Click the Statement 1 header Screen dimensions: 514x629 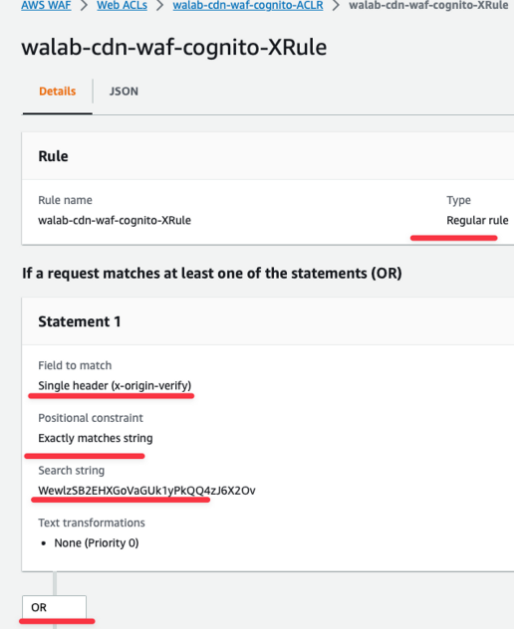(79, 322)
